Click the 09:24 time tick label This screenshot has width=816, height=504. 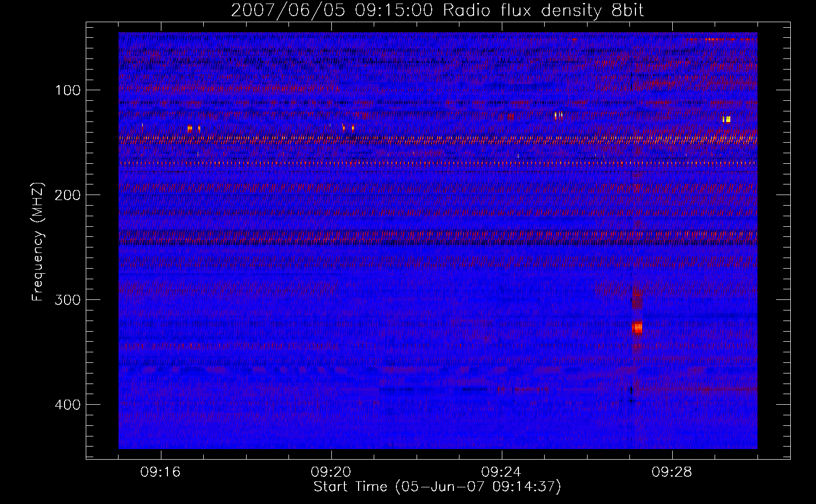tap(501, 472)
